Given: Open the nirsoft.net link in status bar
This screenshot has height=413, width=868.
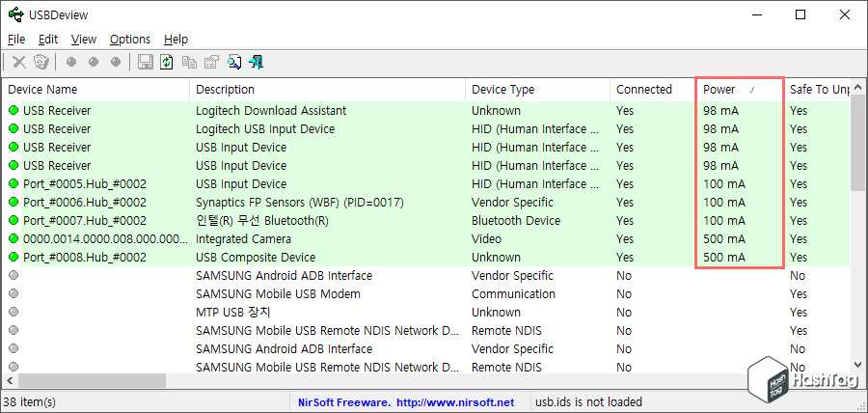Looking at the screenshot, I should point(456,402).
